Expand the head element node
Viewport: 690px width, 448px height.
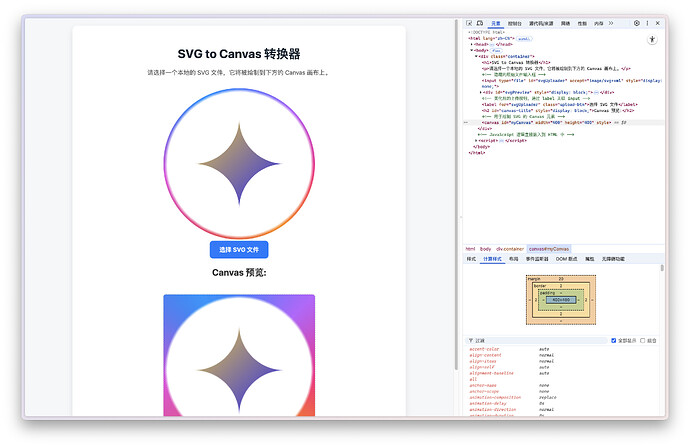(x=472, y=44)
